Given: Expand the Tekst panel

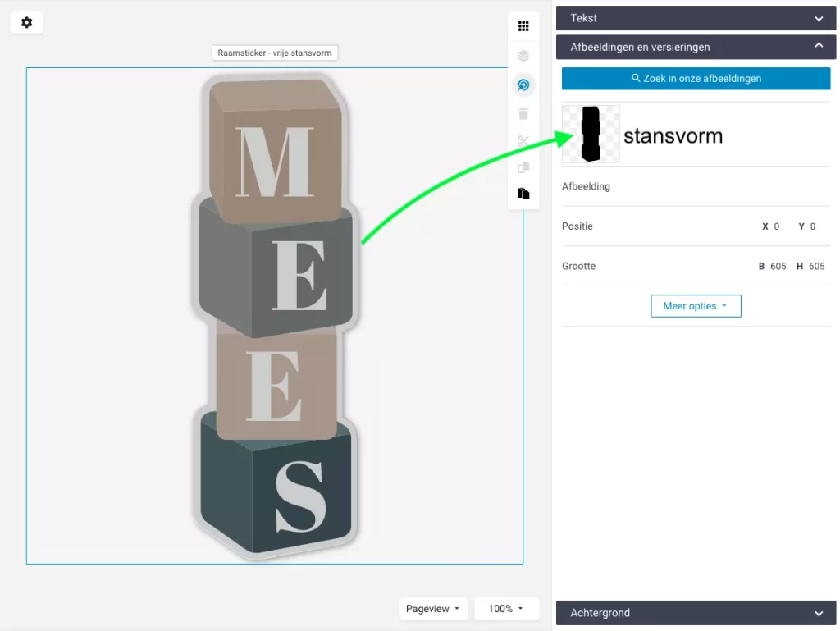Looking at the screenshot, I should 696,18.
